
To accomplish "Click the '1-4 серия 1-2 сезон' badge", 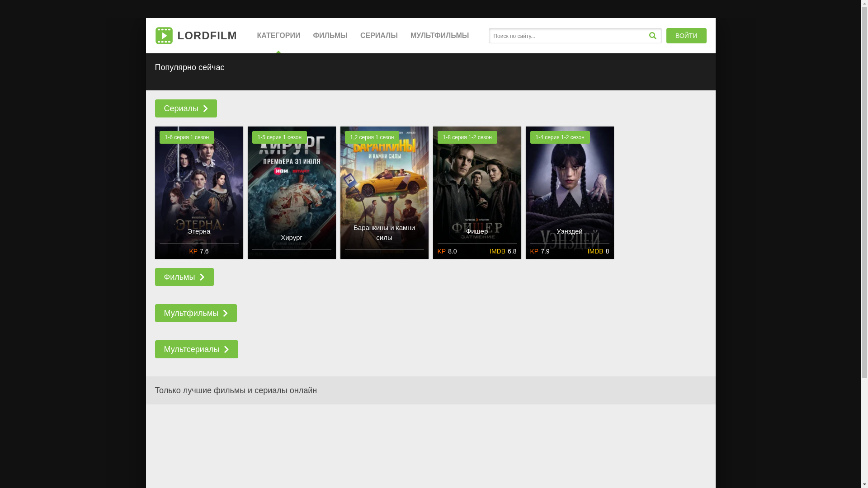I will coord(560,137).
